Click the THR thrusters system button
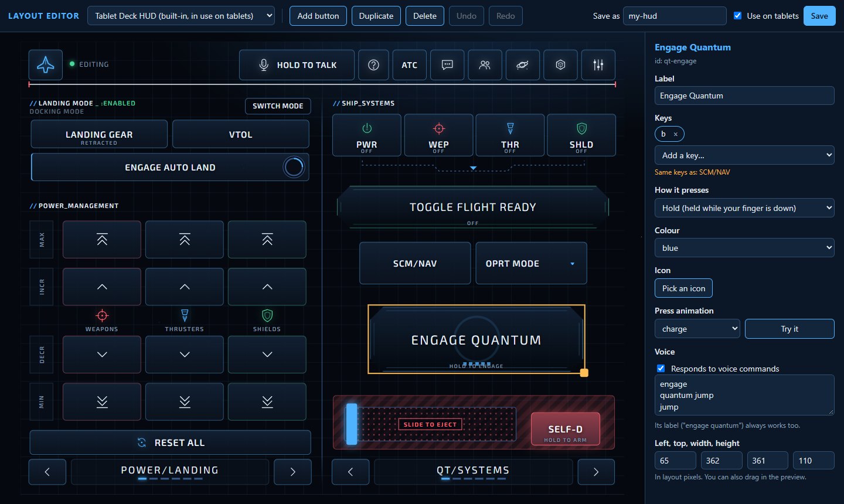This screenshot has width=844, height=504. tap(510, 135)
